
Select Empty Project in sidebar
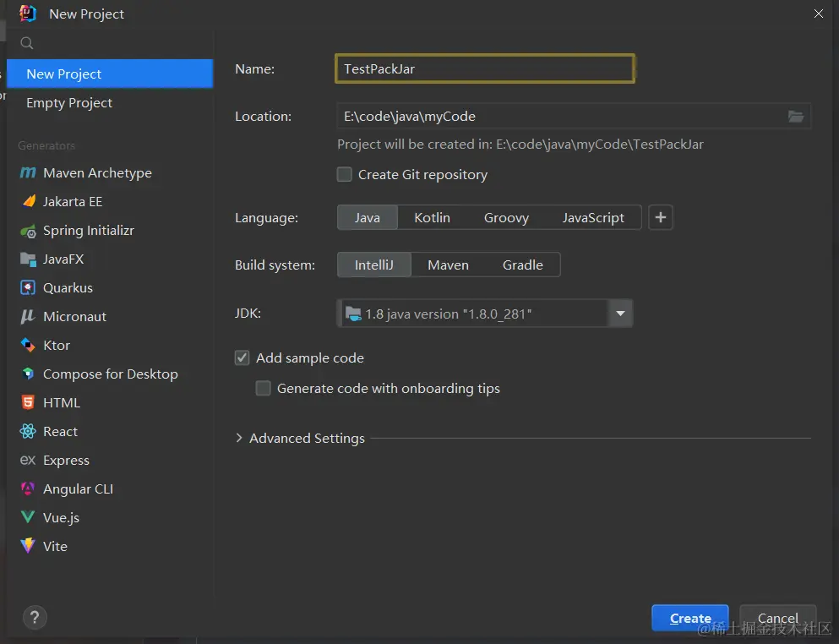coord(69,103)
